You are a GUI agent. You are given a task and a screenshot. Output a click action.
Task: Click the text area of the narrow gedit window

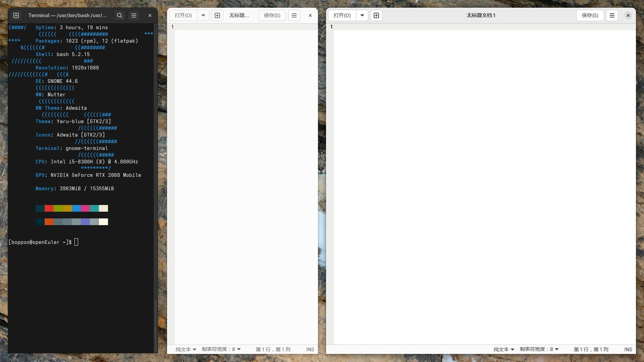point(246,185)
